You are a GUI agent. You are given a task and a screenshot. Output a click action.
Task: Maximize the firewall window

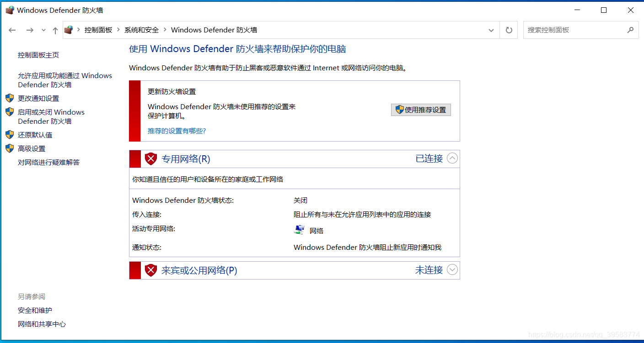click(x=604, y=10)
